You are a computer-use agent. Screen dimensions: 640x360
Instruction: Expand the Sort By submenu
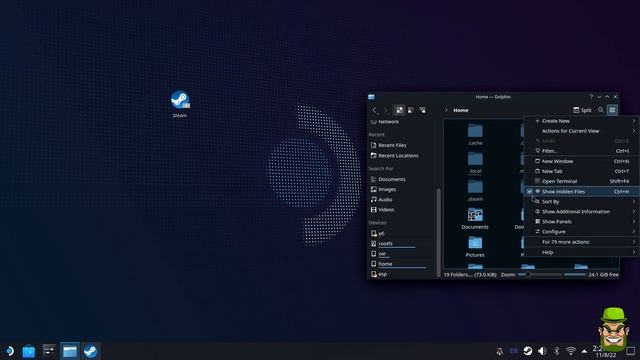coord(582,202)
